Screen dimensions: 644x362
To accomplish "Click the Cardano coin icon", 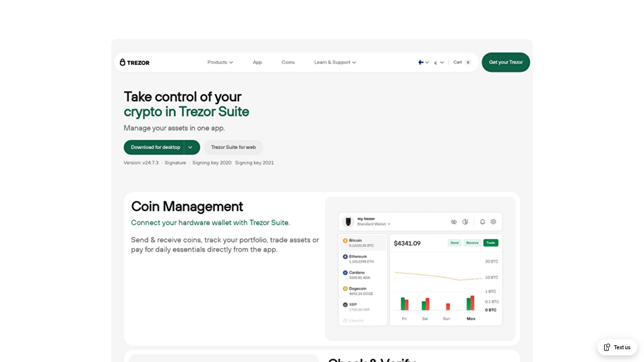I will [345, 273].
